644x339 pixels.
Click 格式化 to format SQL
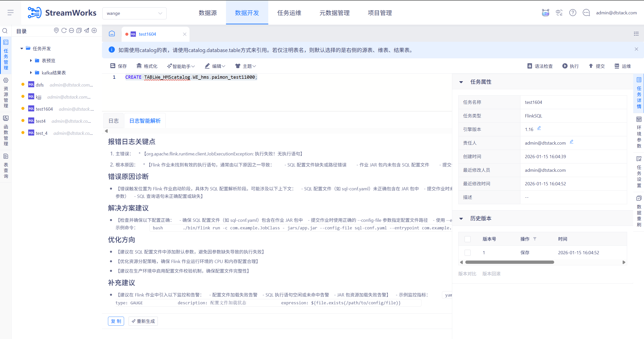(147, 66)
